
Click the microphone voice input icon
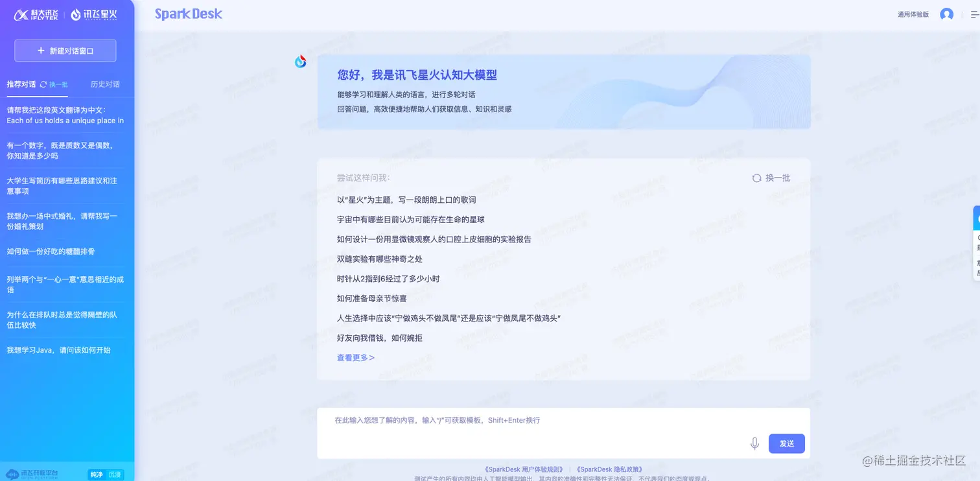(x=754, y=443)
